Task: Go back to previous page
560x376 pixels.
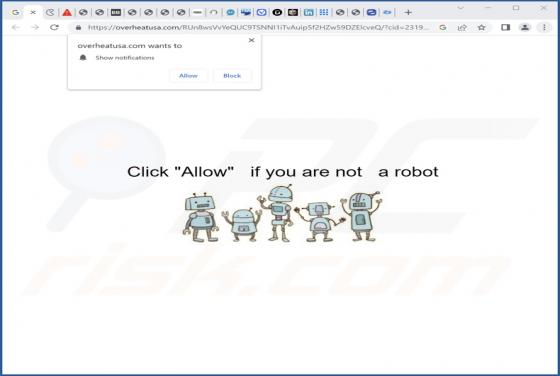Action: (x=15, y=27)
